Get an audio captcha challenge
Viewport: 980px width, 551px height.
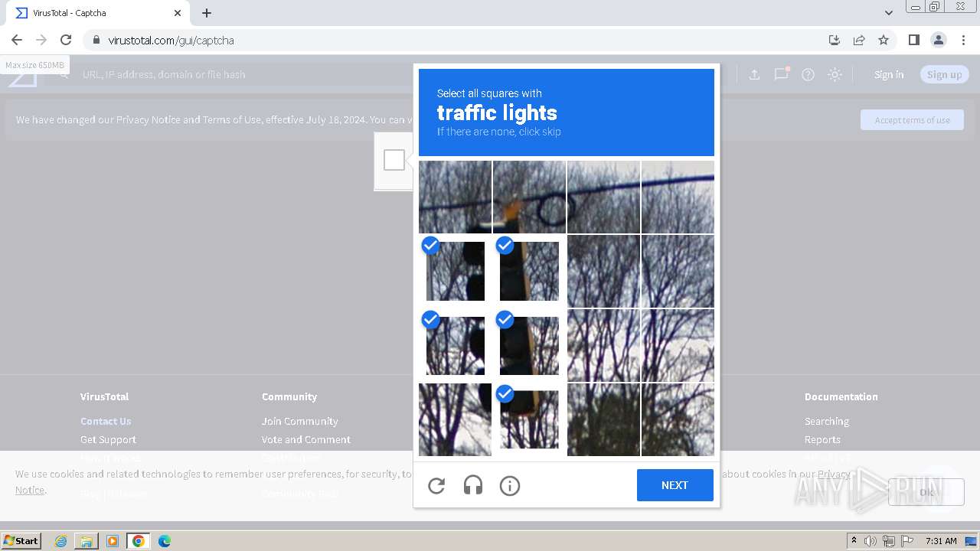[x=473, y=485]
